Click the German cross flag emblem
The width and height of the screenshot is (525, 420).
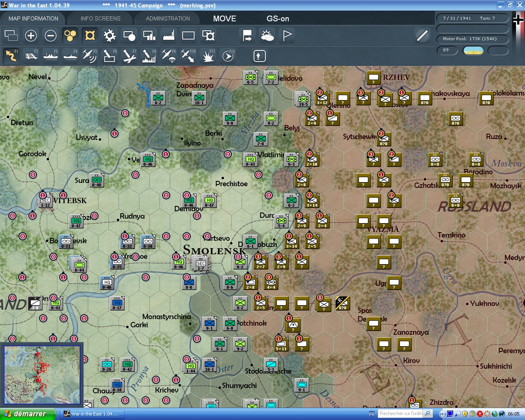click(x=518, y=21)
